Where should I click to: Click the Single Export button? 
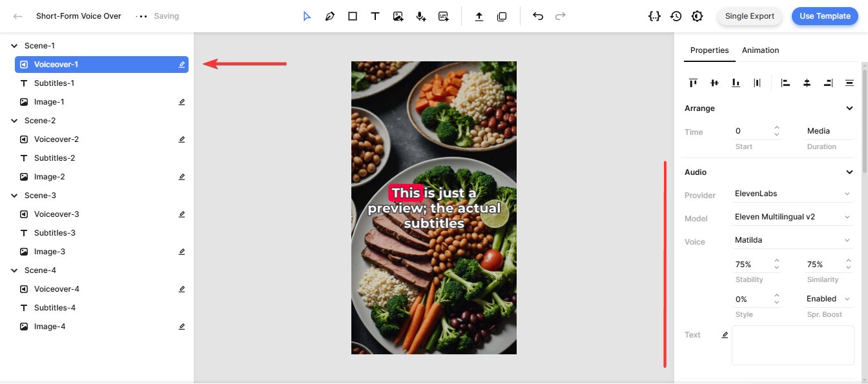(749, 16)
